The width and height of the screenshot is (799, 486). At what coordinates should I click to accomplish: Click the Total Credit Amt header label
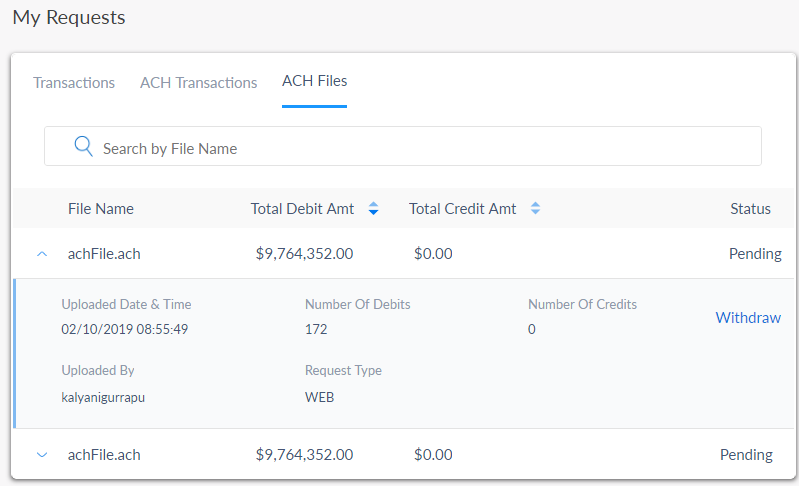[x=463, y=209]
